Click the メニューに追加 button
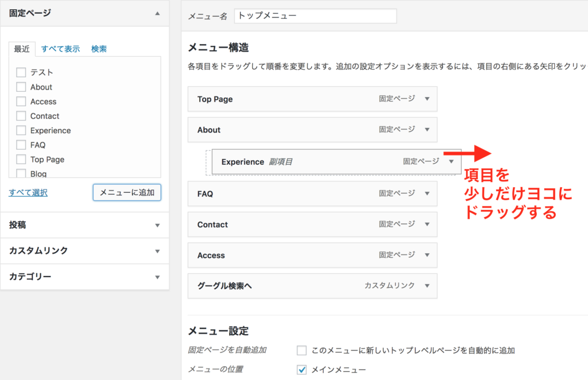The image size is (588, 380). click(x=127, y=193)
